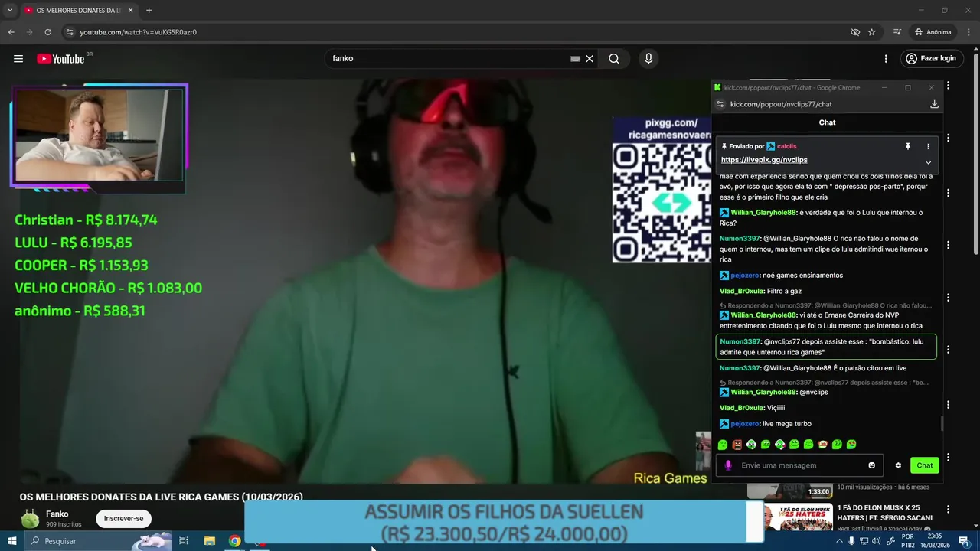Viewport: 980px width, 551px height.
Task: Send message with green Chat button
Action: [x=925, y=465]
